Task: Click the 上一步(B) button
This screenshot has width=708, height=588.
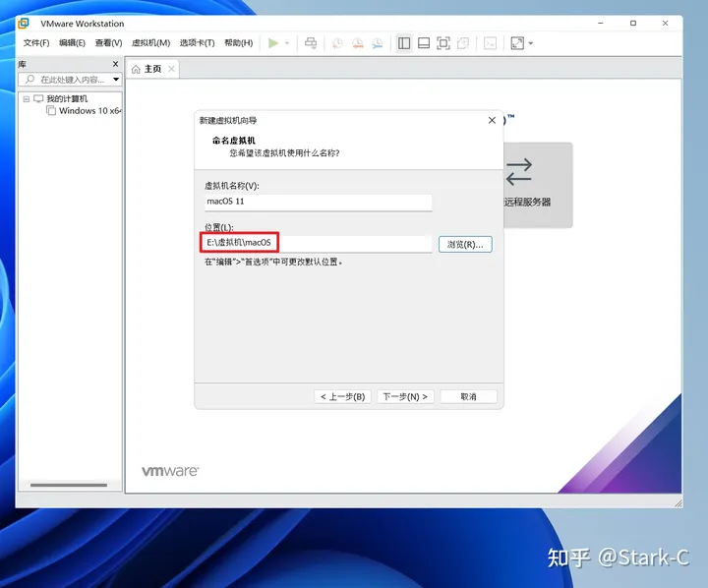Action: (x=343, y=396)
